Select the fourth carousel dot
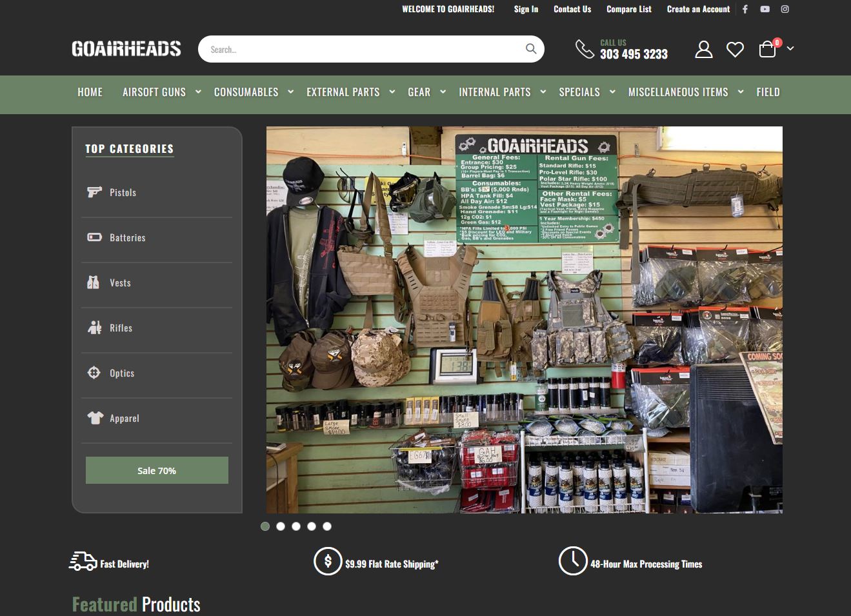This screenshot has height=616, width=851. tap(312, 526)
